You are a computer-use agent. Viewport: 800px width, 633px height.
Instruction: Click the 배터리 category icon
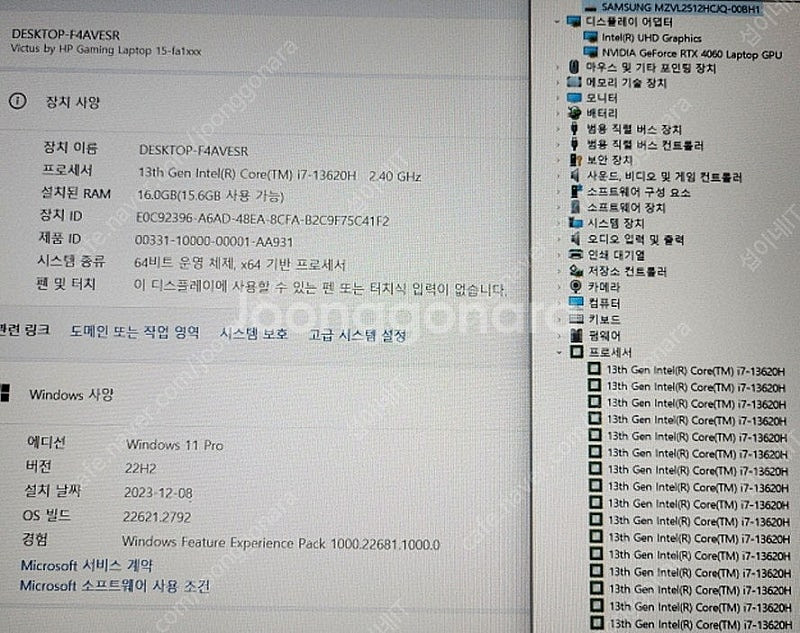tap(574, 113)
